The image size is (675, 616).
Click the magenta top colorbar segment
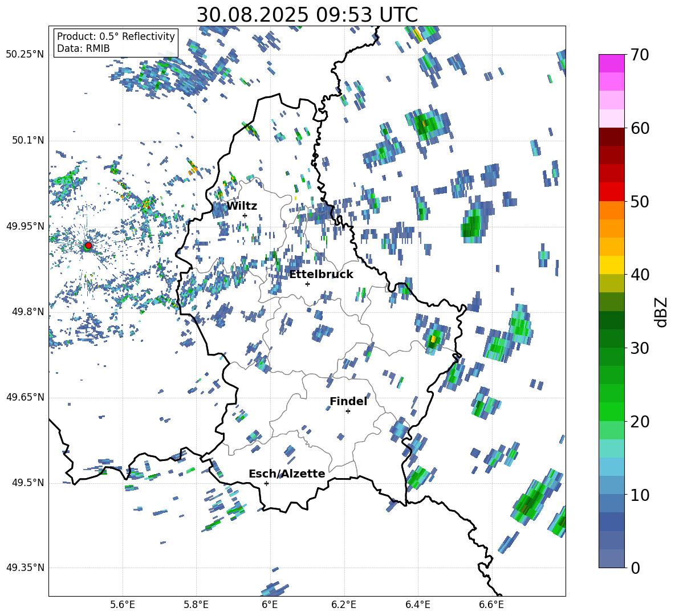(x=611, y=63)
